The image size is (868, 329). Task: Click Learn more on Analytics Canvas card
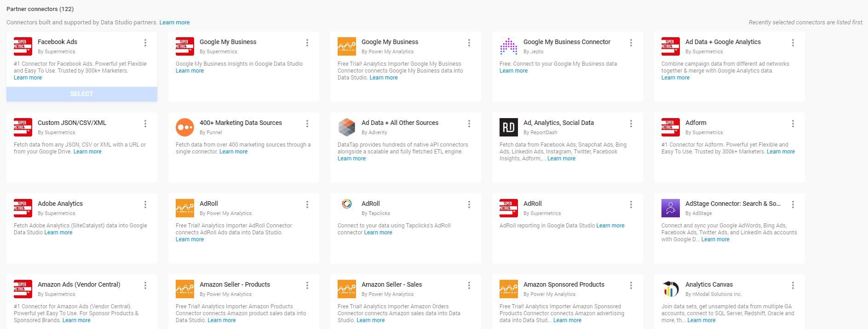[x=701, y=320]
